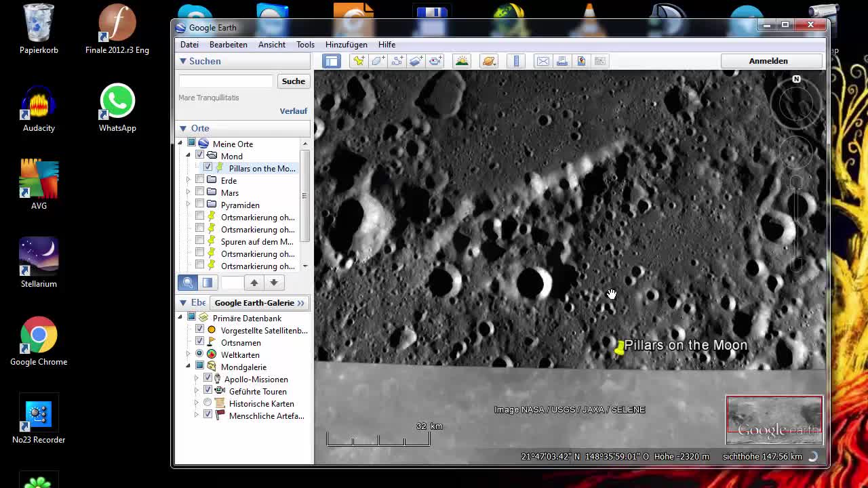Screen dimensions: 868x488
Task: Move the selected place down with arrow
Action: (x=274, y=283)
